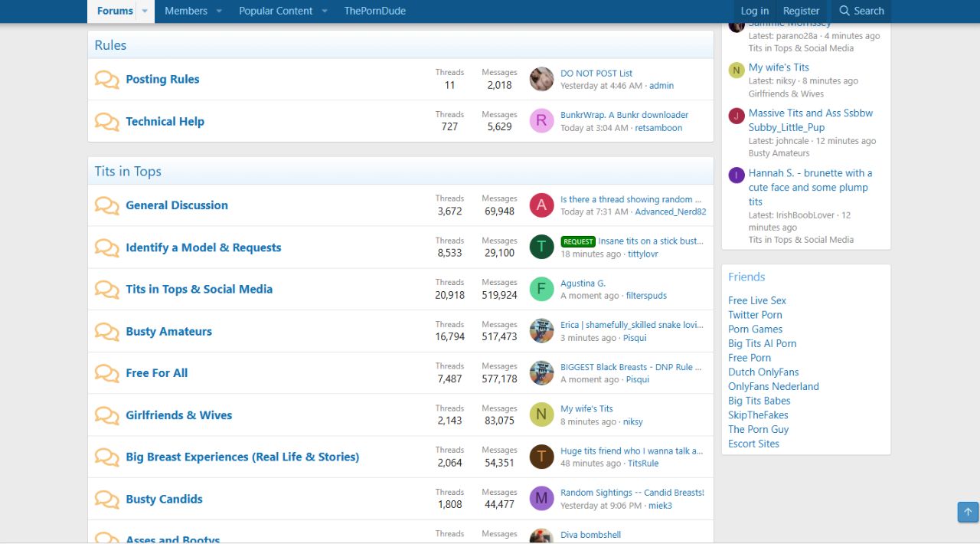Image resolution: width=980 pixels, height=544 pixels.
Task: Click General Discussion messages count 69,948
Action: pos(499,211)
